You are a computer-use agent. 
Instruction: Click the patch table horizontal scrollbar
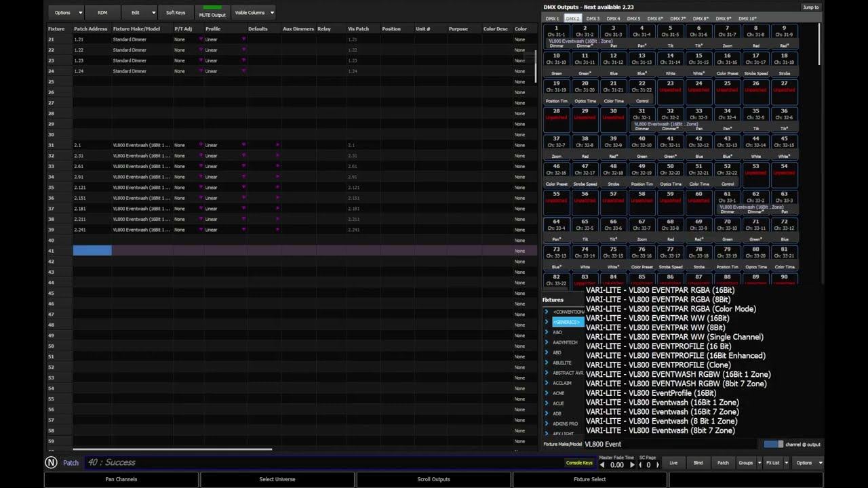click(172, 449)
